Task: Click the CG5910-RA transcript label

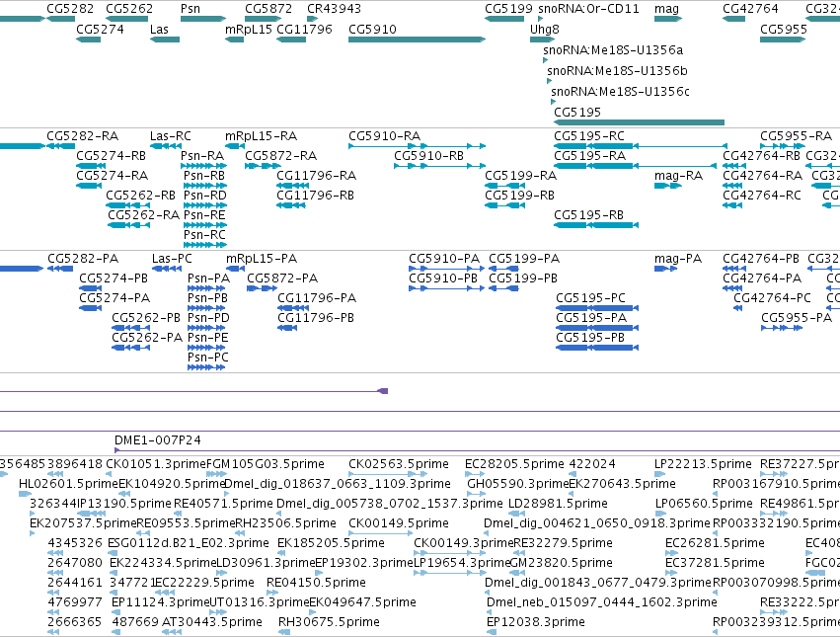Action: click(x=385, y=135)
